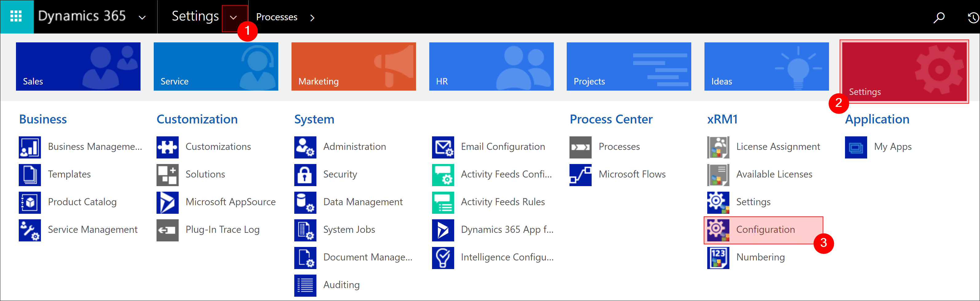Open Auditing link text
980x301 pixels.
click(341, 285)
